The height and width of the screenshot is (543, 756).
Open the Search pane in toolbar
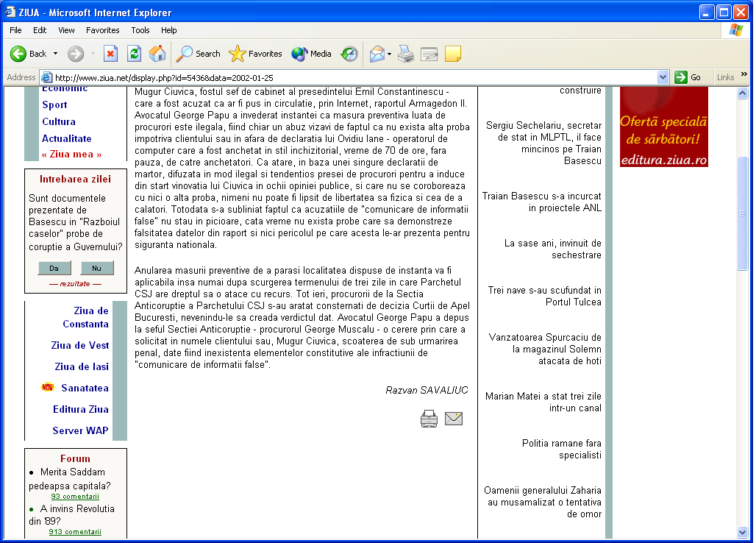[x=198, y=54]
